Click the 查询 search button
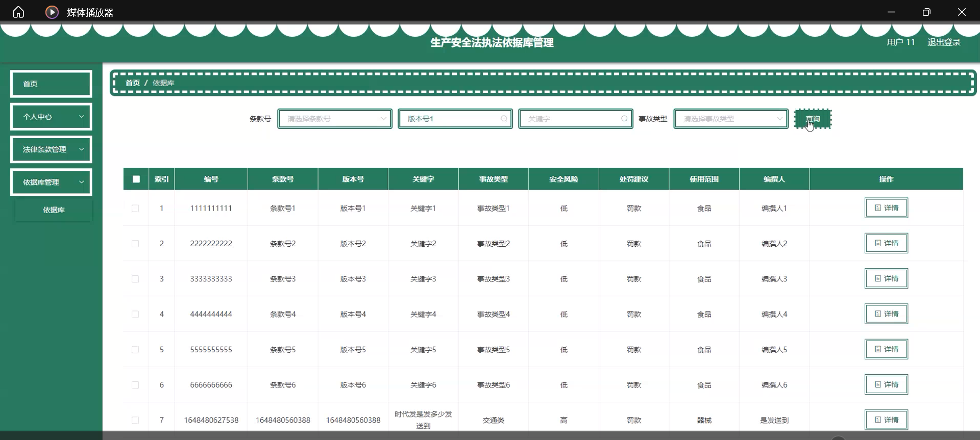 click(x=813, y=119)
